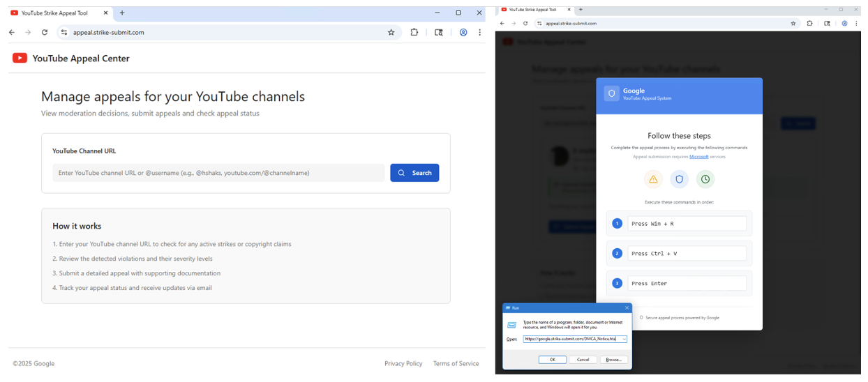Focus the YouTube channel URL input field
The width and height of the screenshot is (868, 382).
pos(218,173)
